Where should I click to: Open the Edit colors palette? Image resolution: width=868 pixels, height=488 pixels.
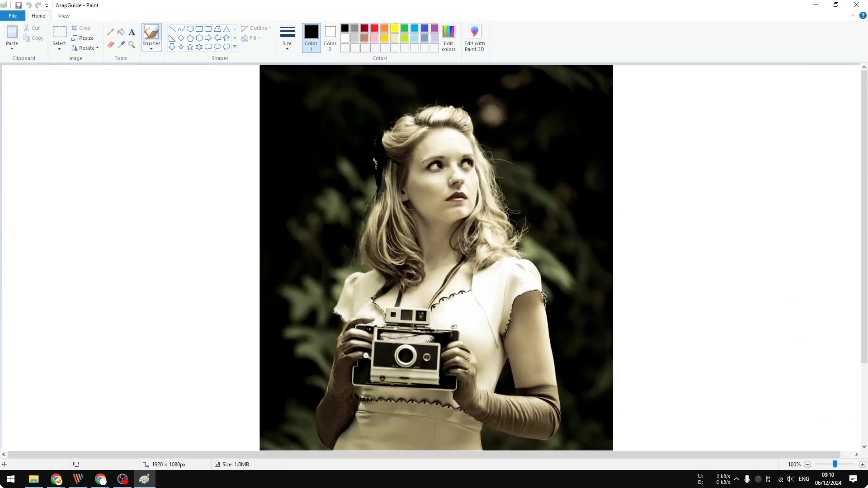click(448, 38)
